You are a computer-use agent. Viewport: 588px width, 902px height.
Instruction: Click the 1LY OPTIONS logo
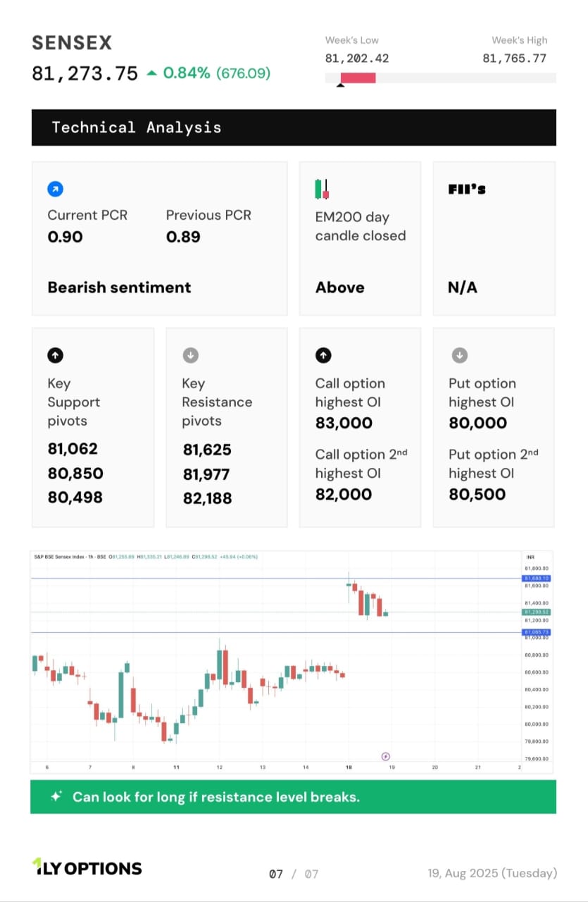click(87, 867)
